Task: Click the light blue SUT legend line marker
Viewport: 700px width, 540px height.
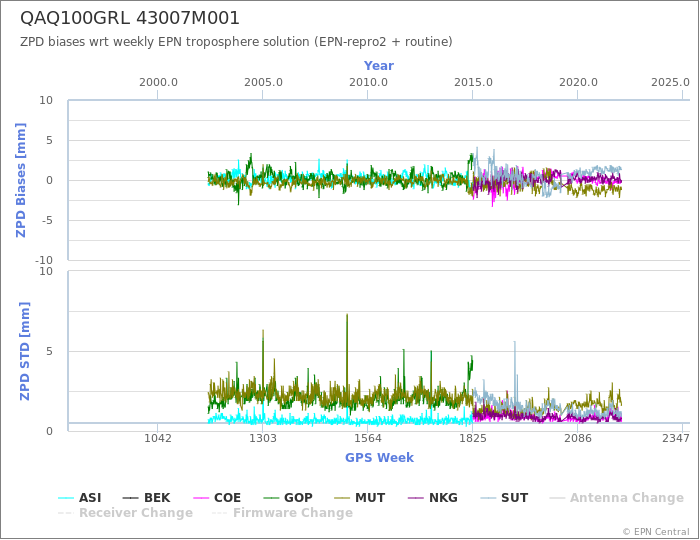Action: click(488, 498)
